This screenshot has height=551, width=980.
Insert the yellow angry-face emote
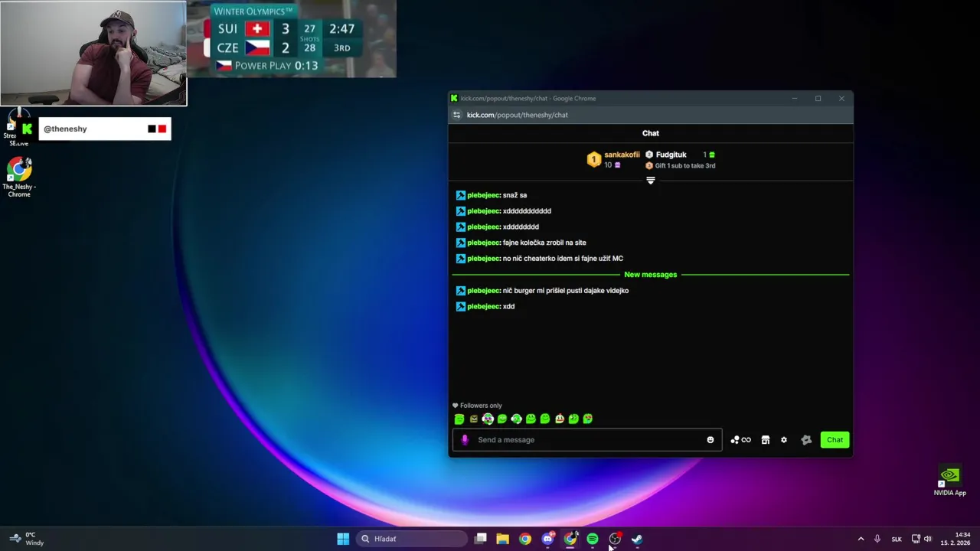click(473, 419)
